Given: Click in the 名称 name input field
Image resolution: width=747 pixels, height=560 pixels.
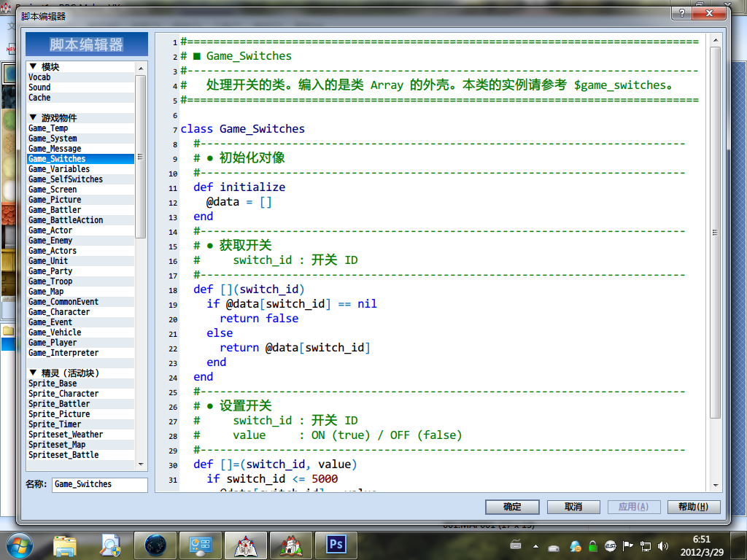Looking at the screenshot, I should pyautogui.click(x=99, y=484).
